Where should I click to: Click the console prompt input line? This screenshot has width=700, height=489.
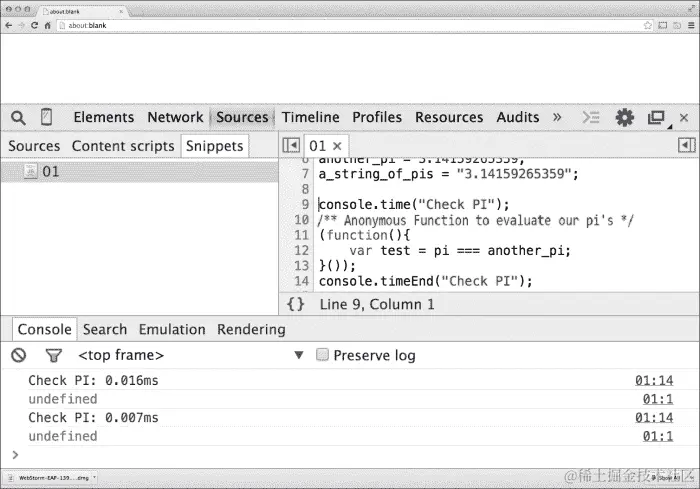[x=350, y=455]
